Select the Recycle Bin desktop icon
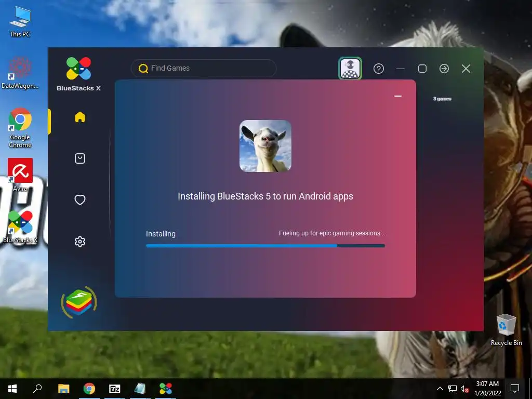The height and width of the screenshot is (399, 532). point(506,330)
